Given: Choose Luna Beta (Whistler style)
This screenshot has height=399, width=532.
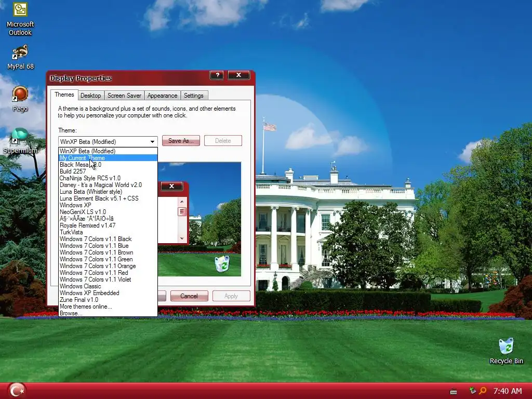Looking at the screenshot, I should 108,192.
